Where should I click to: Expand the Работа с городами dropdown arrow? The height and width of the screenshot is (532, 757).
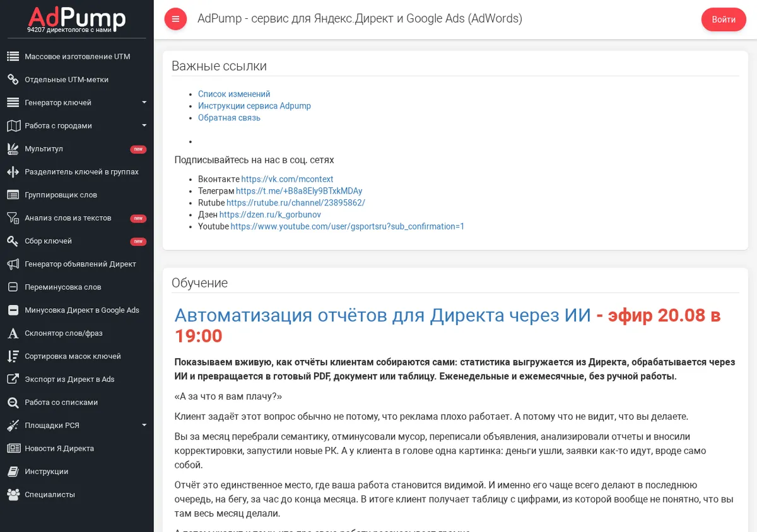coord(144,125)
